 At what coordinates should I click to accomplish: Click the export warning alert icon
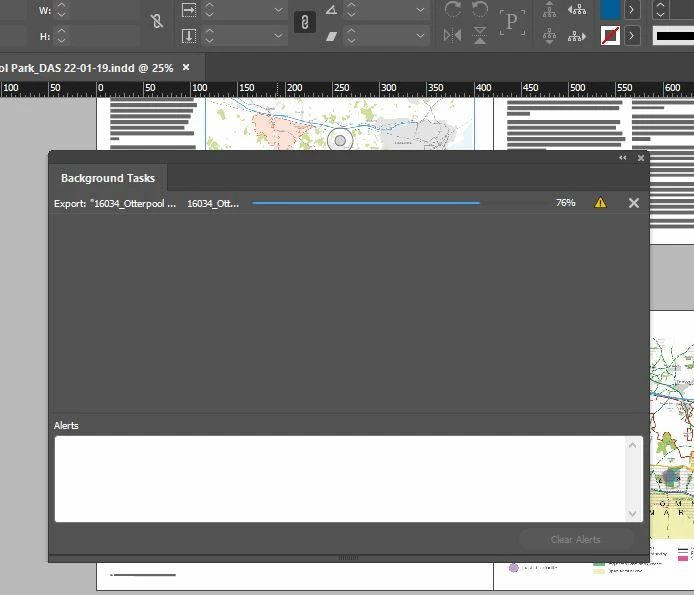point(600,203)
